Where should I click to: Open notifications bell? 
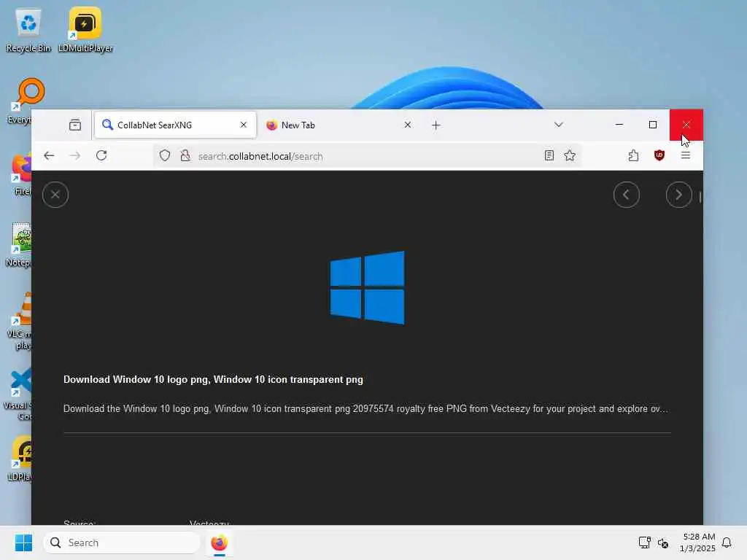click(727, 542)
